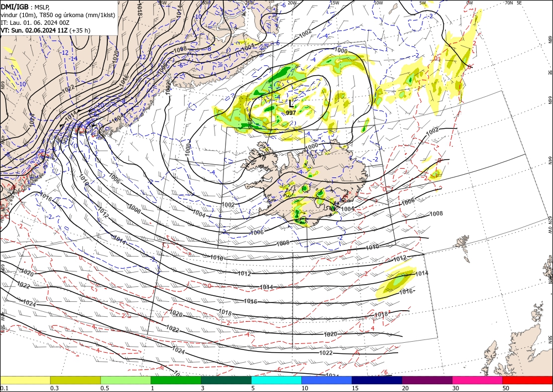
Task: Click the "VT: Sun. 02.06.2024 11Z (+35 h)" text
Action: click(45, 30)
